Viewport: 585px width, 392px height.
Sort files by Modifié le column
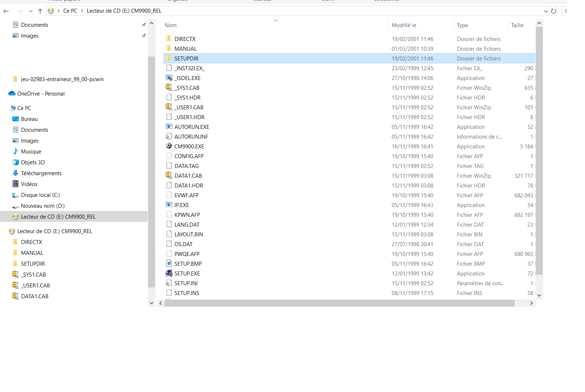(404, 25)
